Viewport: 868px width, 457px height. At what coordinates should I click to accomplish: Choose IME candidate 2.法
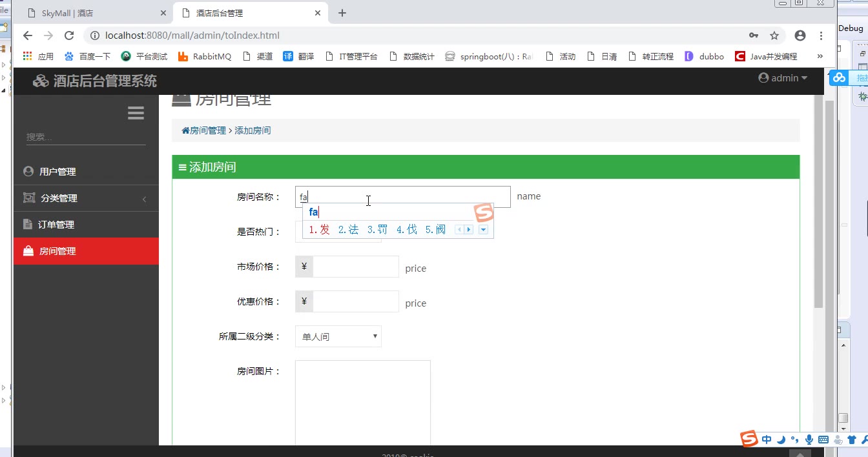[348, 229]
